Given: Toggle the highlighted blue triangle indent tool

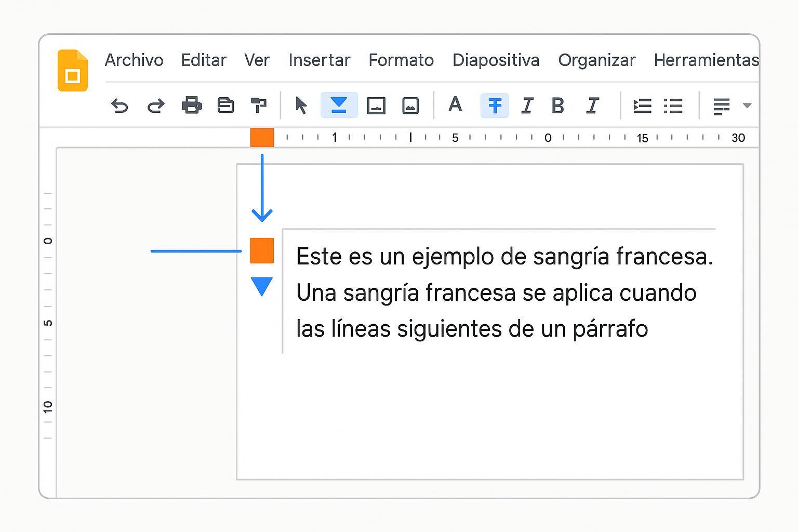Looking at the screenshot, I should click(339, 105).
